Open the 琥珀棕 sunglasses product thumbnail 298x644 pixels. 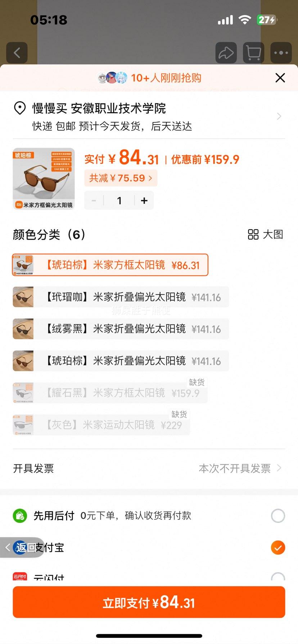point(44,179)
